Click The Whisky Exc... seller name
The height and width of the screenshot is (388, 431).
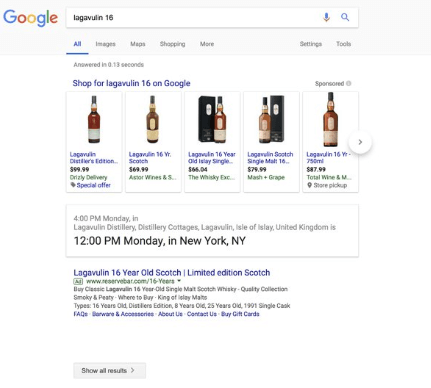212,177
